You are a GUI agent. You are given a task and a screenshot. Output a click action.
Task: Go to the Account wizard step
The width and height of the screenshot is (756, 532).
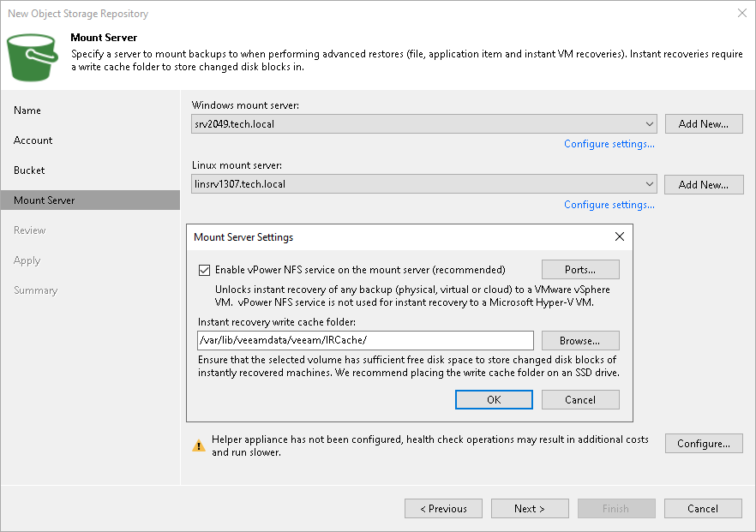coord(33,140)
